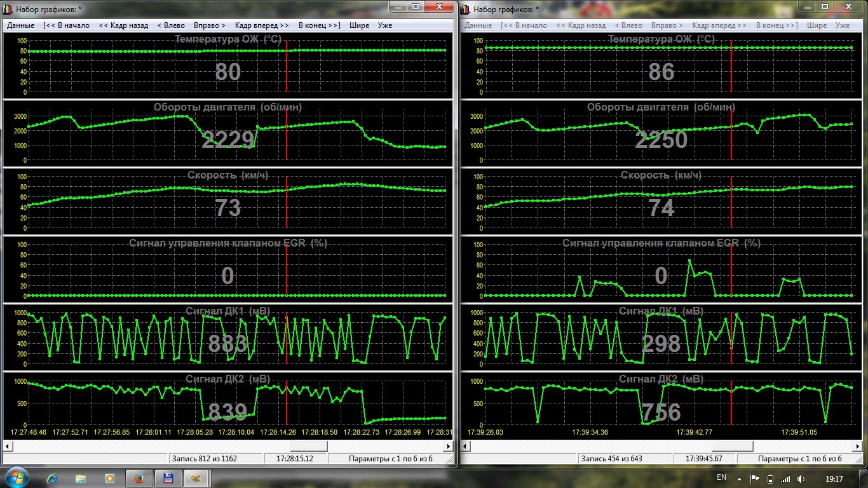Click '< Влево' in the right window
This screenshot has height=488, width=868.
(628, 25)
